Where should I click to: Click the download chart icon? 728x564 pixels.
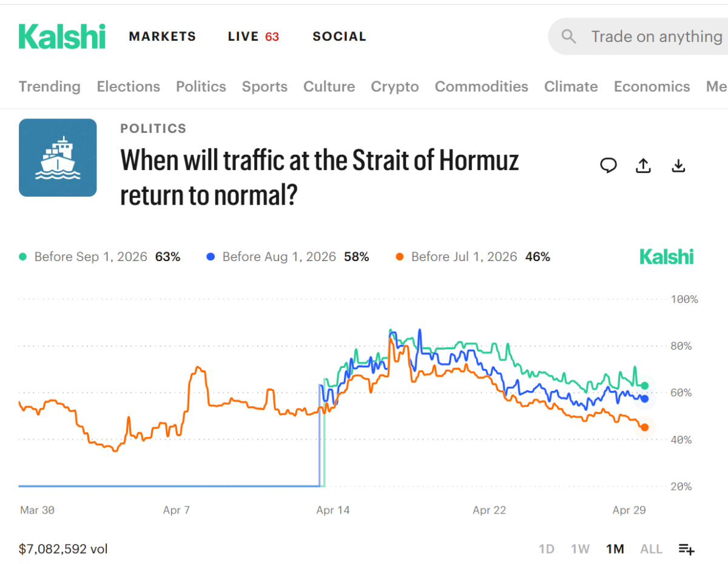pos(679,166)
